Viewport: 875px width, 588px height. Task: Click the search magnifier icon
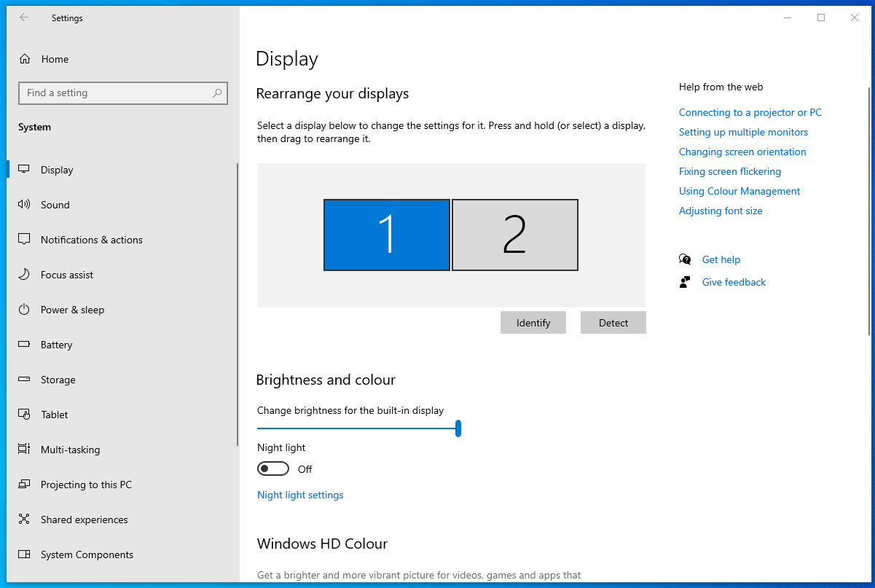point(217,93)
